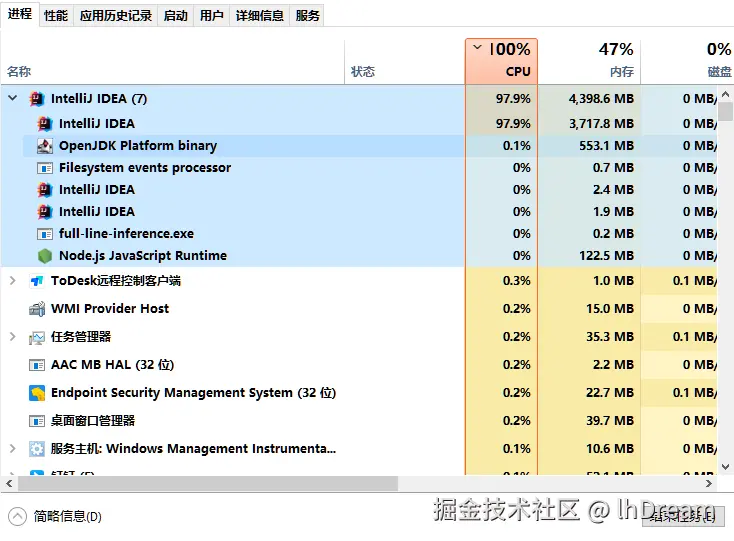Click the vertical scrollbar down arrow
The image size is (734, 541).
(x=726, y=467)
